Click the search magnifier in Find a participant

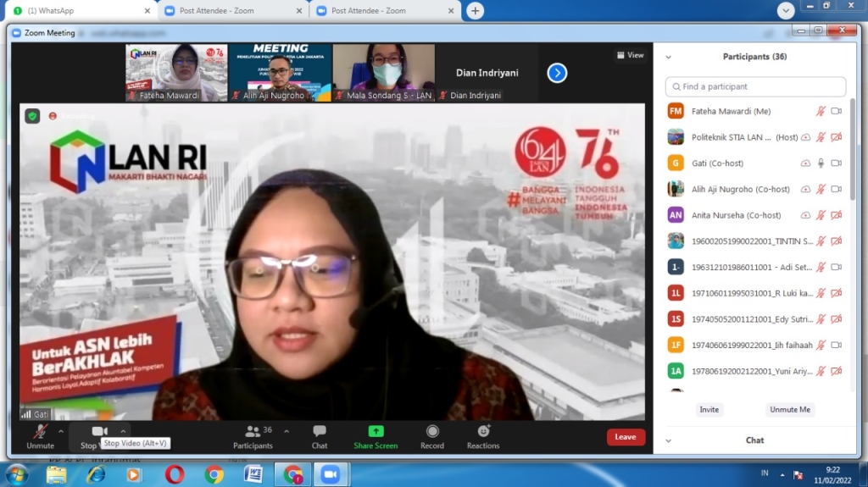point(676,87)
